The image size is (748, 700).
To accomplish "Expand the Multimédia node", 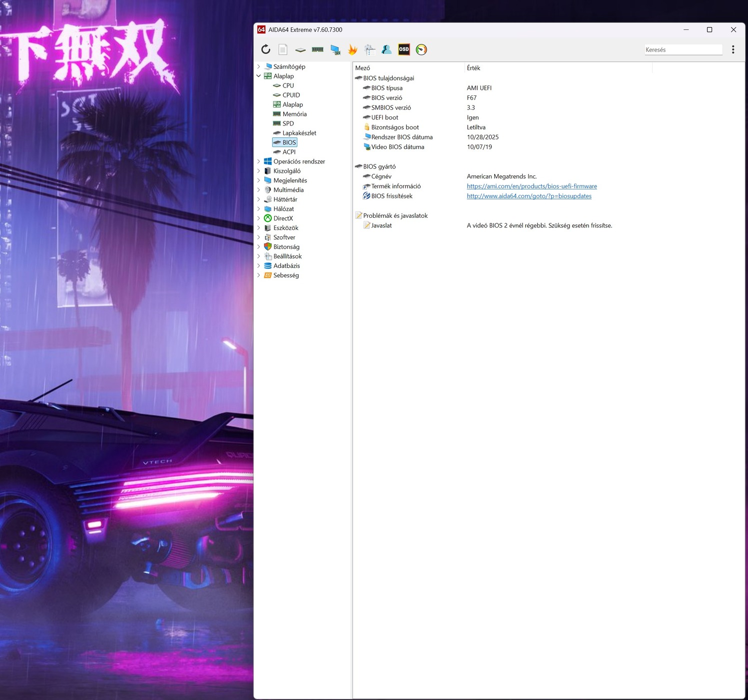I will 259,190.
